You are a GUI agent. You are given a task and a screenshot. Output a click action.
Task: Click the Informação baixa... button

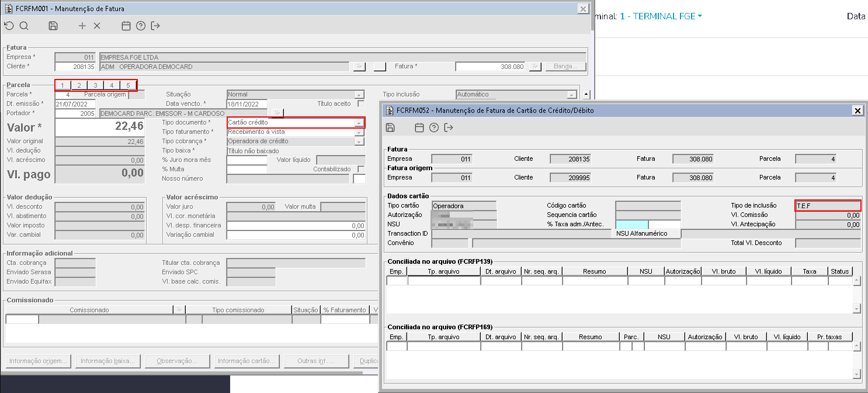coord(108,361)
